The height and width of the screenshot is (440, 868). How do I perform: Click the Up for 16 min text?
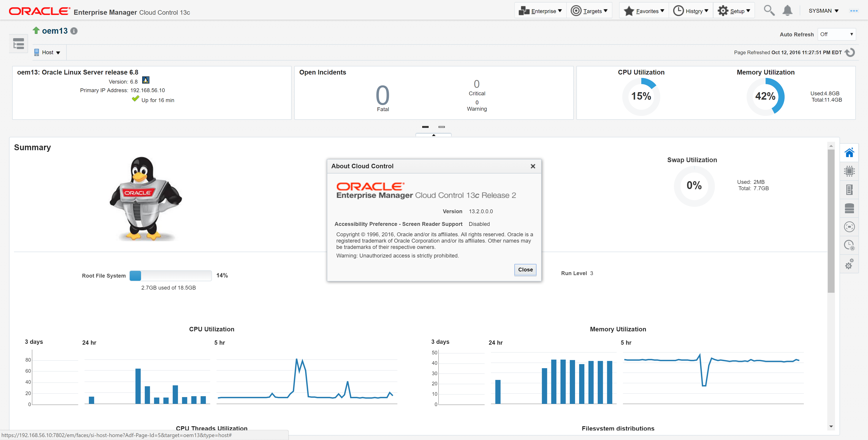tap(158, 100)
